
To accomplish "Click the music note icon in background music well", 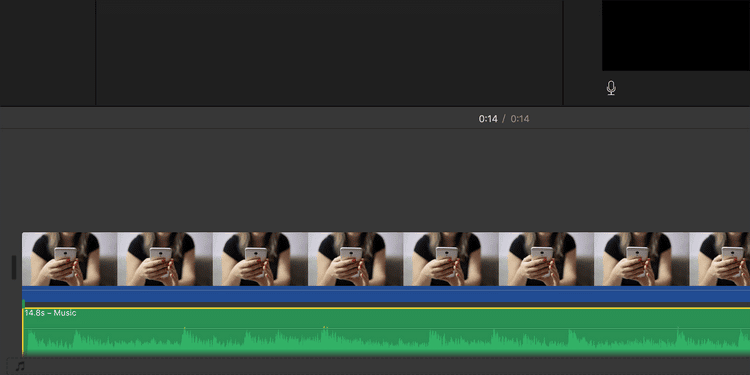I will [x=20, y=366].
